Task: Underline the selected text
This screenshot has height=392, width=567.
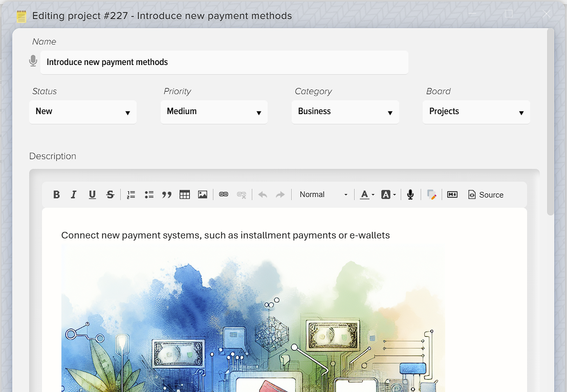Action: coord(92,194)
